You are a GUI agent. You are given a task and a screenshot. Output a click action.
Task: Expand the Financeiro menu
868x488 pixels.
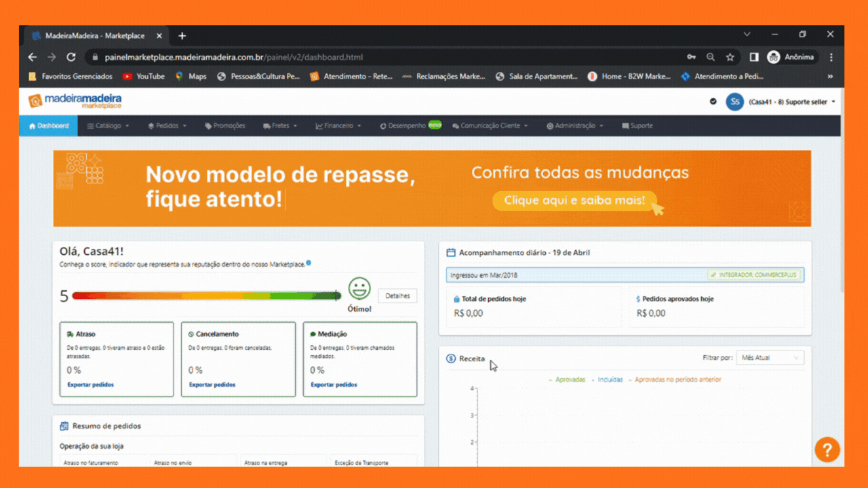(338, 125)
